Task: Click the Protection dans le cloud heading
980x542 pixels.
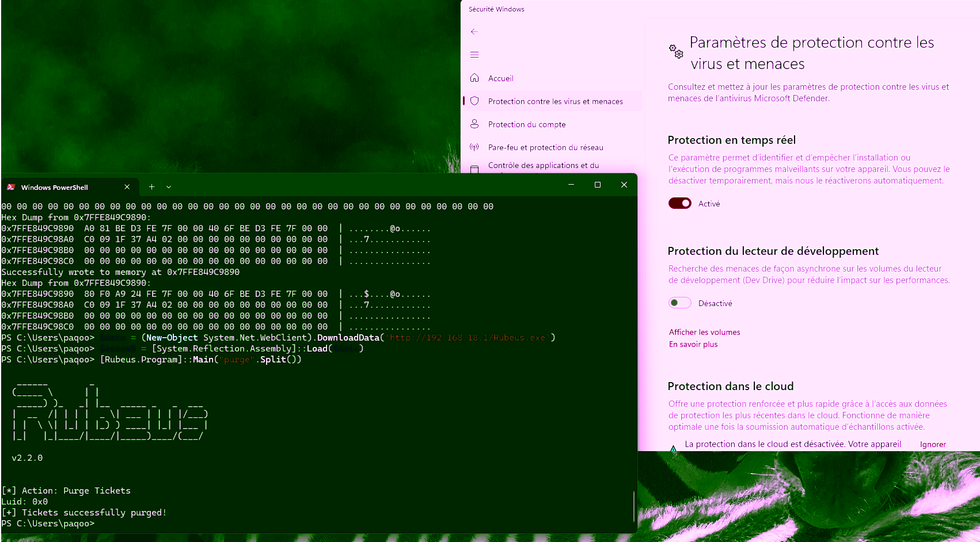Action: coord(730,386)
